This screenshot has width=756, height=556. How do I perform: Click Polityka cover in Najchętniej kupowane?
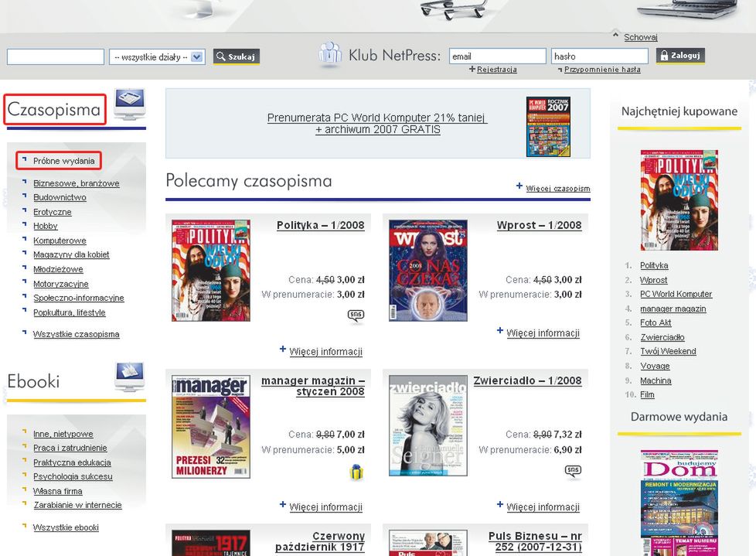click(679, 200)
